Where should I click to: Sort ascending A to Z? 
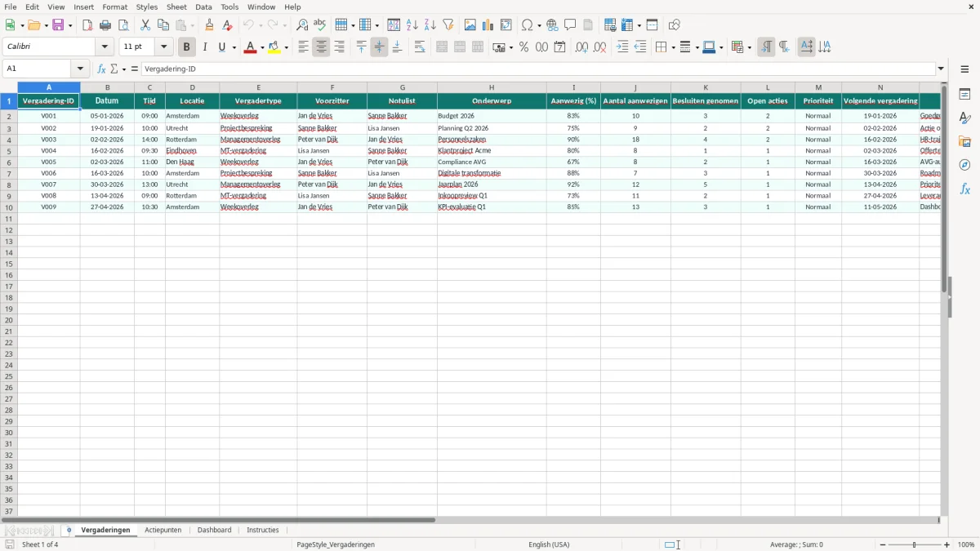click(412, 25)
